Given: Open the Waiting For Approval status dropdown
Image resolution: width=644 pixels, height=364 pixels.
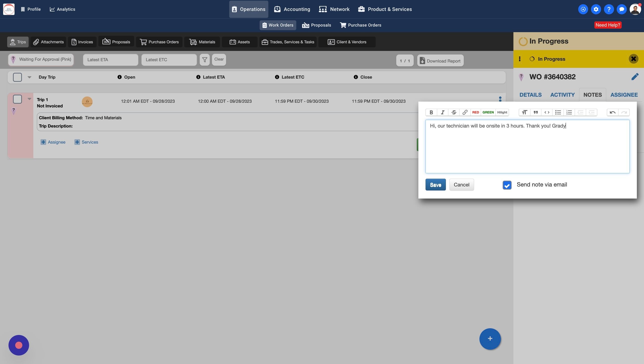Looking at the screenshot, I should tap(41, 59).
